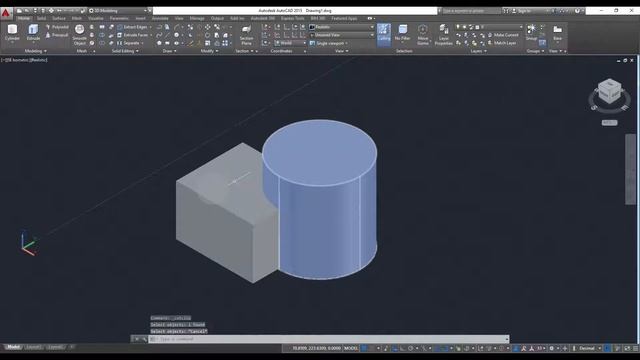Select the Cylinder modeling tool
This screenshot has width=640, height=360.
point(12,33)
